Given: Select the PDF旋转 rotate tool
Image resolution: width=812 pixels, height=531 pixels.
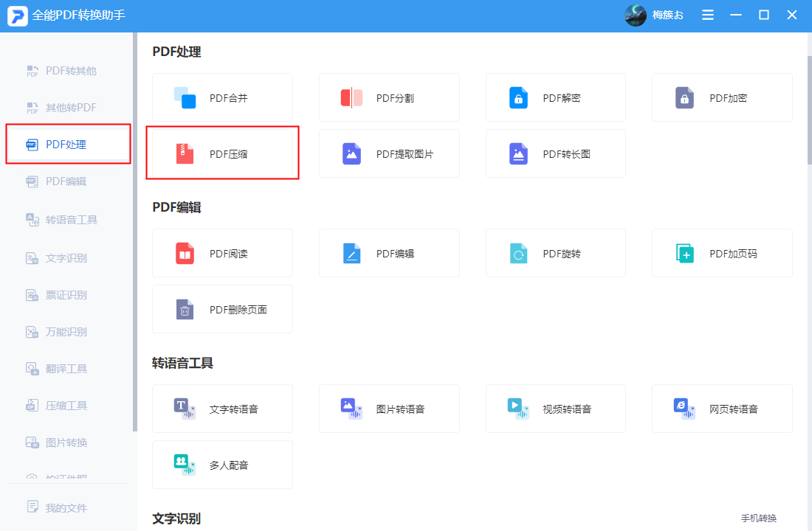Looking at the screenshot, I should click(555, 253).
